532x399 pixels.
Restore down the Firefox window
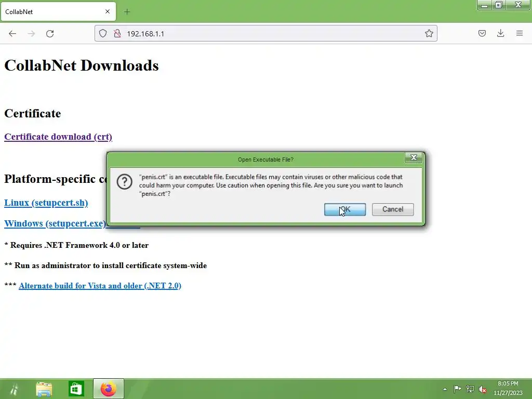coord(499,5)
